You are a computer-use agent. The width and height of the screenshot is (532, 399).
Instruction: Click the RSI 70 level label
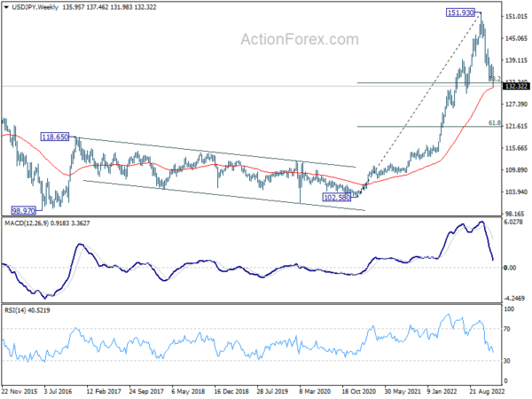coord(507,329)
